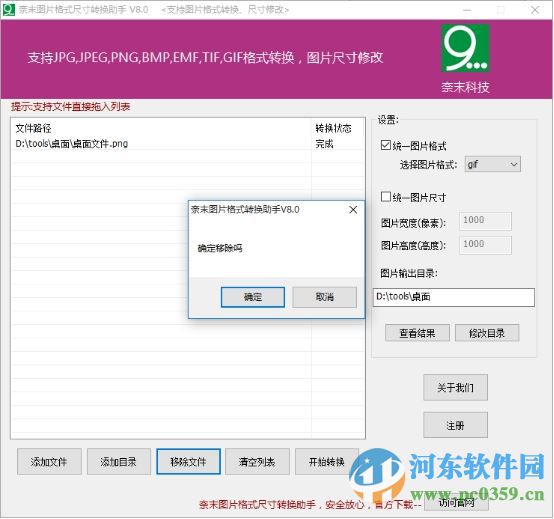Click the 修改目录 button
Screen dimensions: 554x519
487,333
